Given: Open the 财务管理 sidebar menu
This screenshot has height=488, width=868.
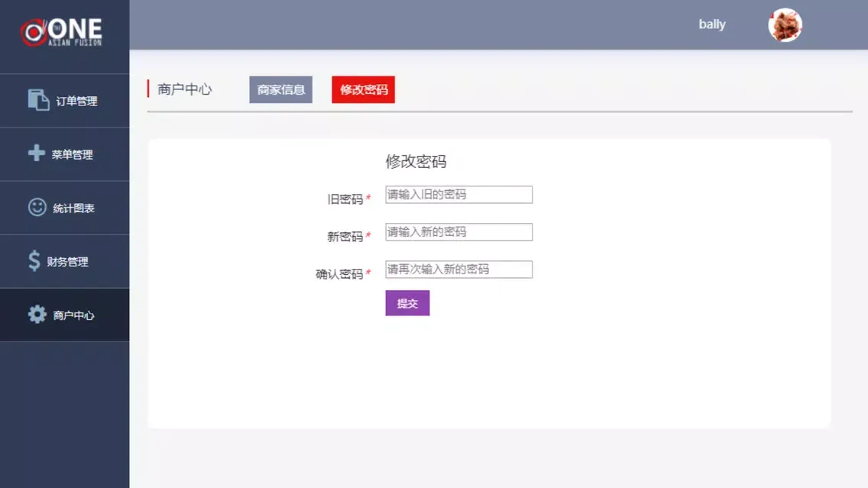Looking at the screenshot, I should point(65,262).
